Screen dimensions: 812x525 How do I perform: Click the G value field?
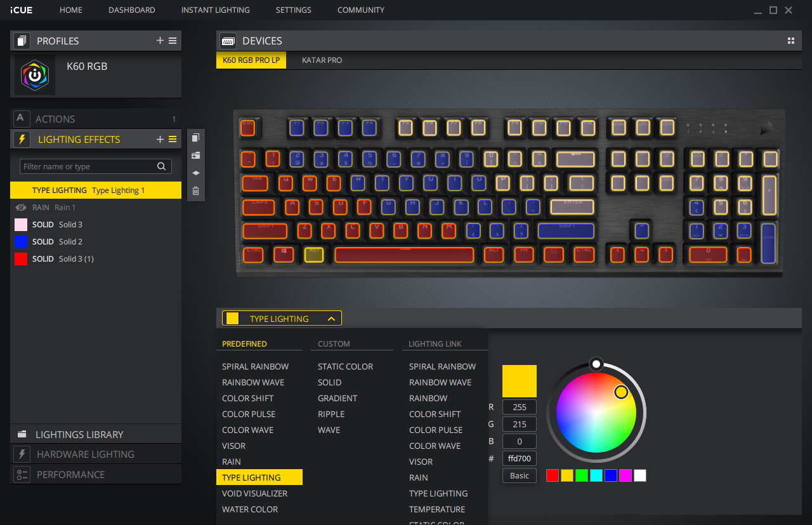(520, 424)
